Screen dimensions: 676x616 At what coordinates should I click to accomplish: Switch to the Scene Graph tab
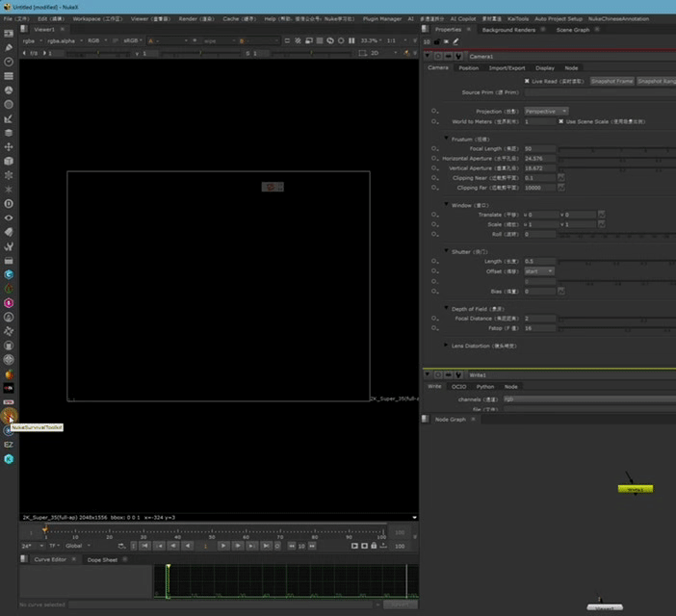pos(573,30)
